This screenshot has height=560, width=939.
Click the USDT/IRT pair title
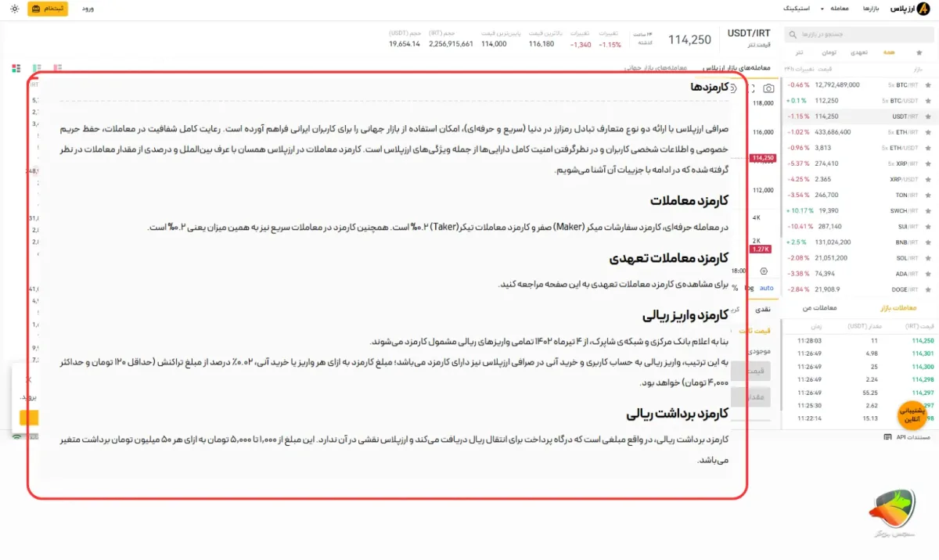749,34
